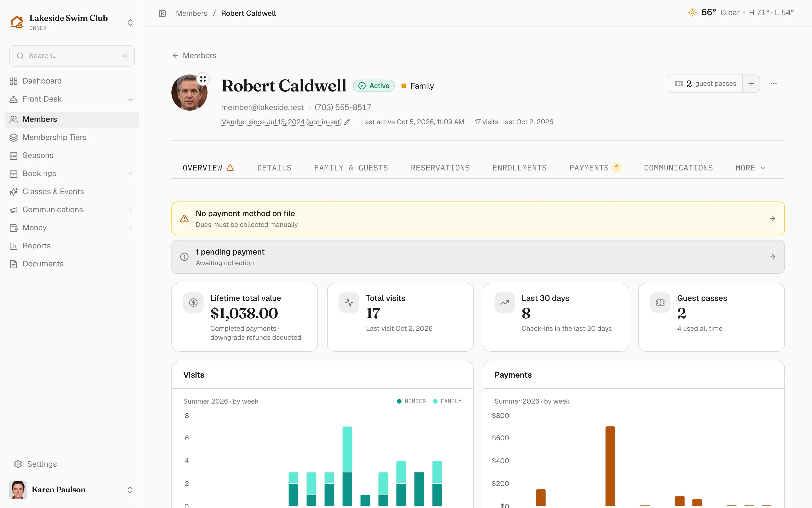Expand the Karen Paulson user menu
The height and width of the screenshot is (508, 812).
[130, 490]
